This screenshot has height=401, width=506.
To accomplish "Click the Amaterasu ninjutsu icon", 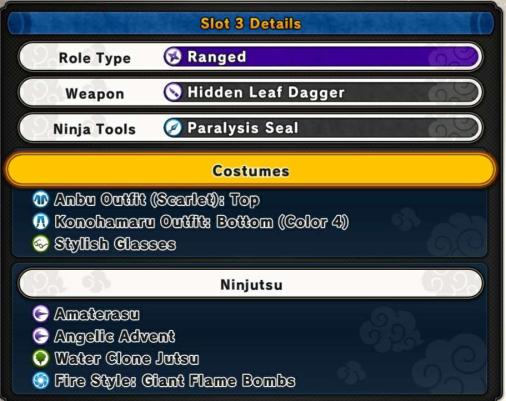I will 41,314.
